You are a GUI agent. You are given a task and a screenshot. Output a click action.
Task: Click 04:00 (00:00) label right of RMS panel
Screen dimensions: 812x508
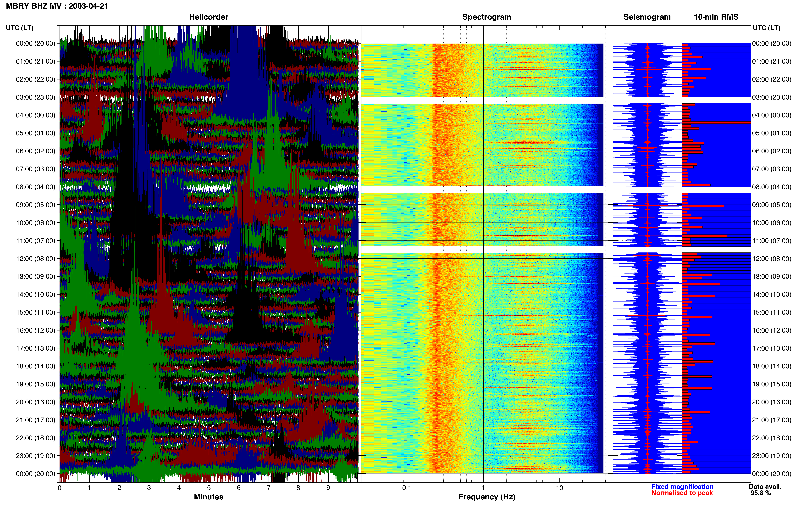pos(772,115)
